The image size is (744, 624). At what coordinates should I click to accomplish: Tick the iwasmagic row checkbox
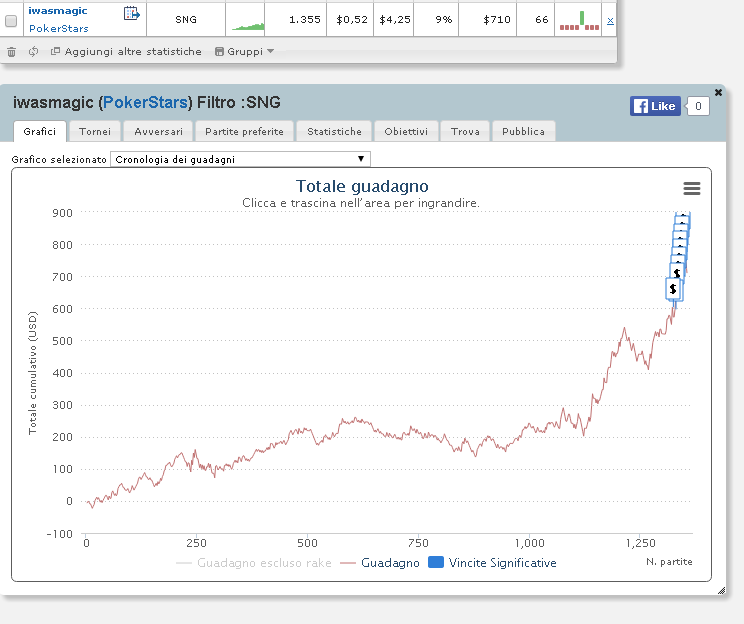[x=11, y=21]
